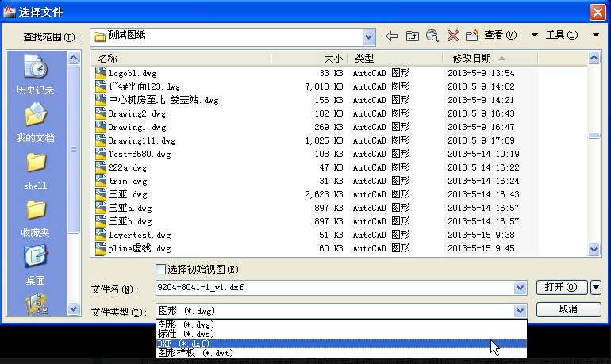This screenshot has height=364, width=611.
Task: Click the 7,818 KB size cell
Action: [324, 86]
